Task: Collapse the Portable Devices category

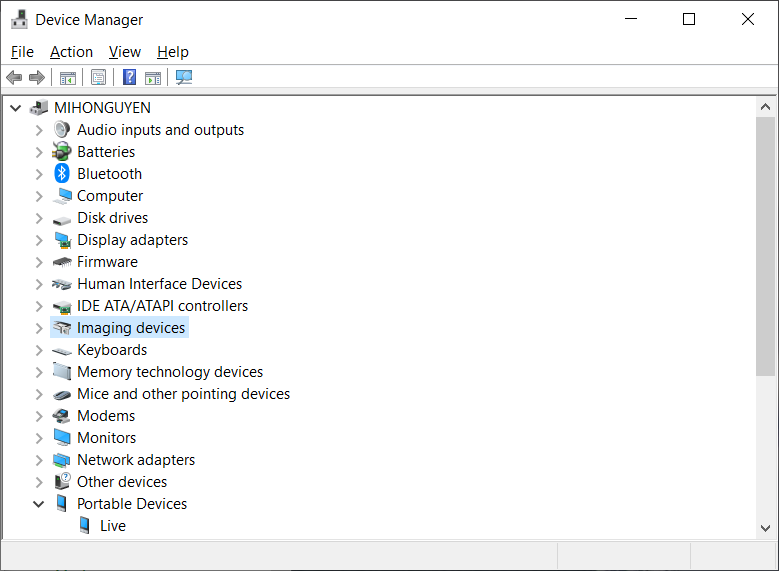Action: [39, 504]
